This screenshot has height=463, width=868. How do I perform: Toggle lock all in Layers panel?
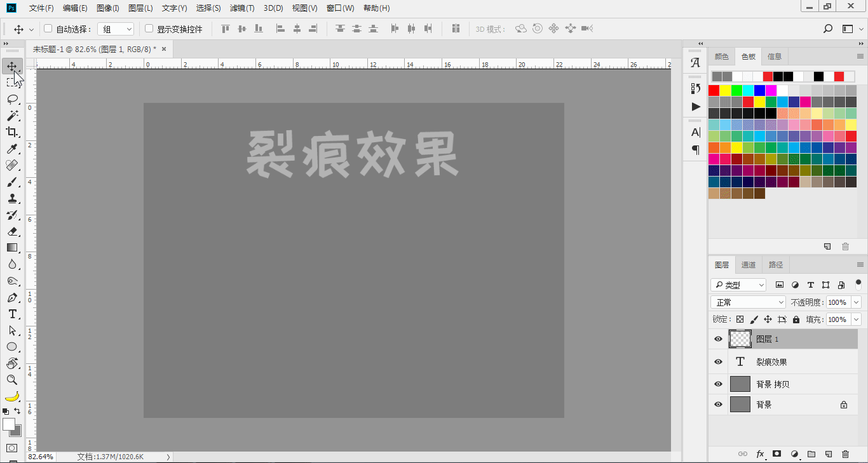(x=796, y=319)
